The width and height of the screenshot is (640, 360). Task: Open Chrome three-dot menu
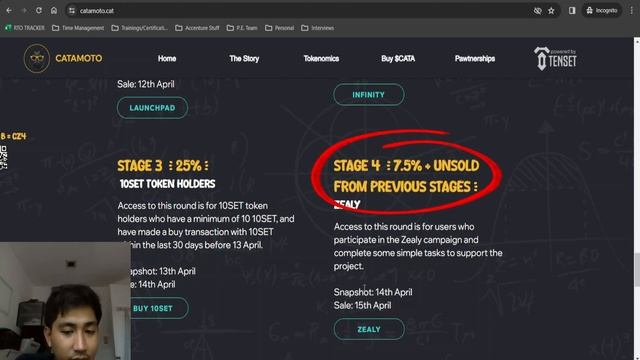point(631,11)
